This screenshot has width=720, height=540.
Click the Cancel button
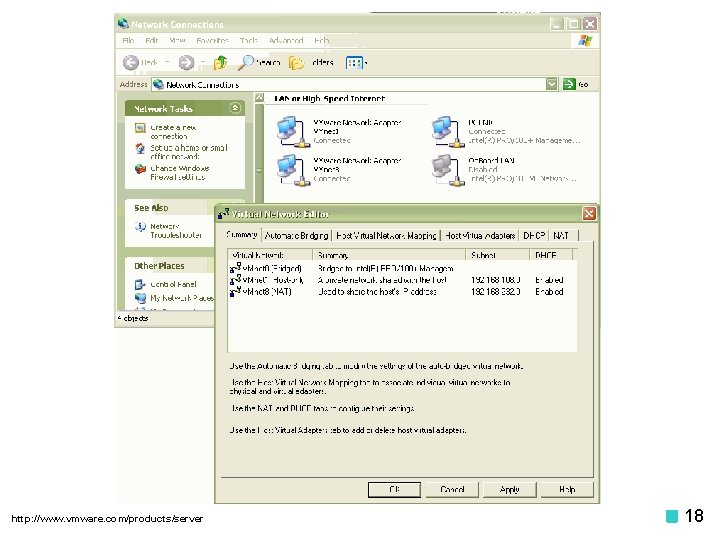tap(452, 489)
